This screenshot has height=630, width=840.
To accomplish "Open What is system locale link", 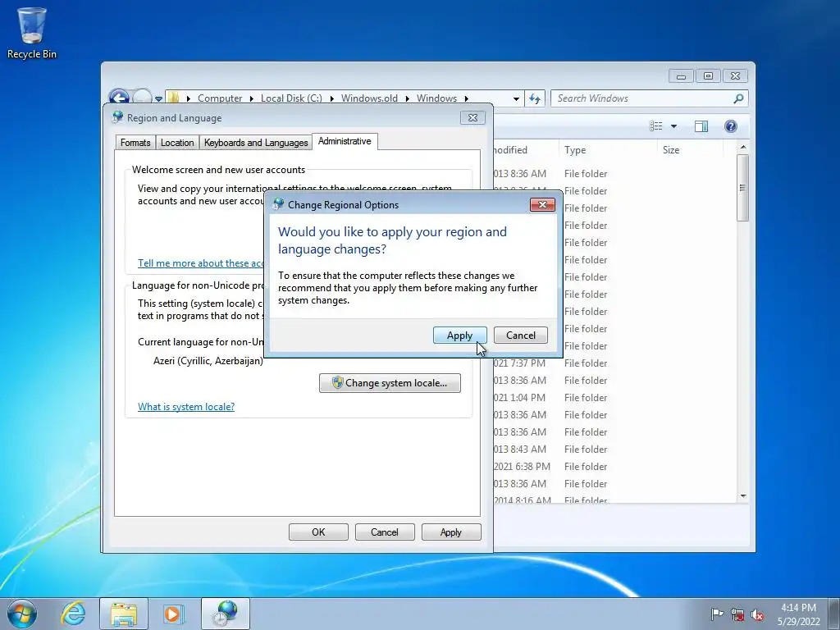I will pos(186,407).
